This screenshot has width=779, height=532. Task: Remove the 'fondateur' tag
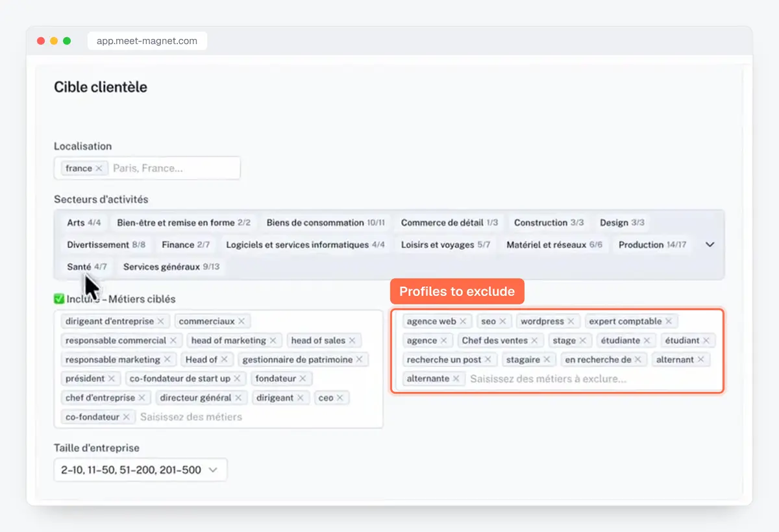tap(303, 378)
